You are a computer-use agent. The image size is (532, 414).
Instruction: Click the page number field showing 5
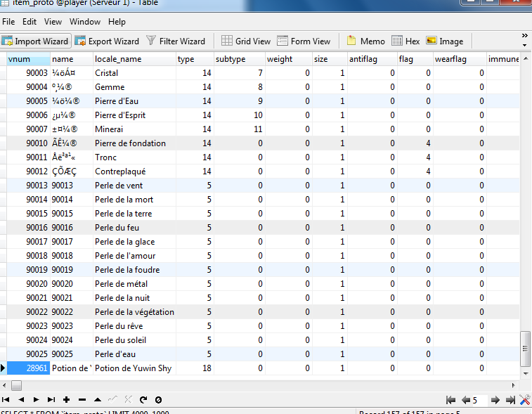tap(480, 401)
